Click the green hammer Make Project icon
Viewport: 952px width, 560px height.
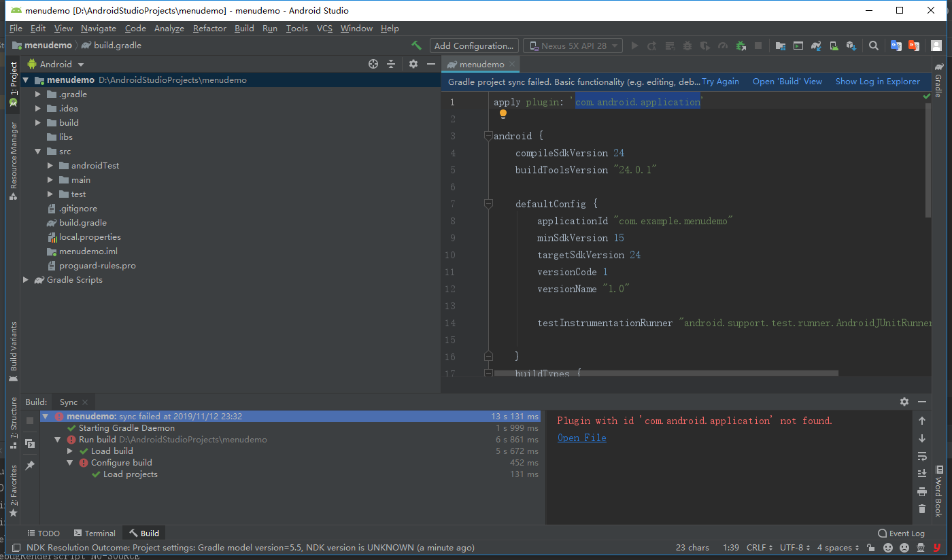click(x=417, y=46)
